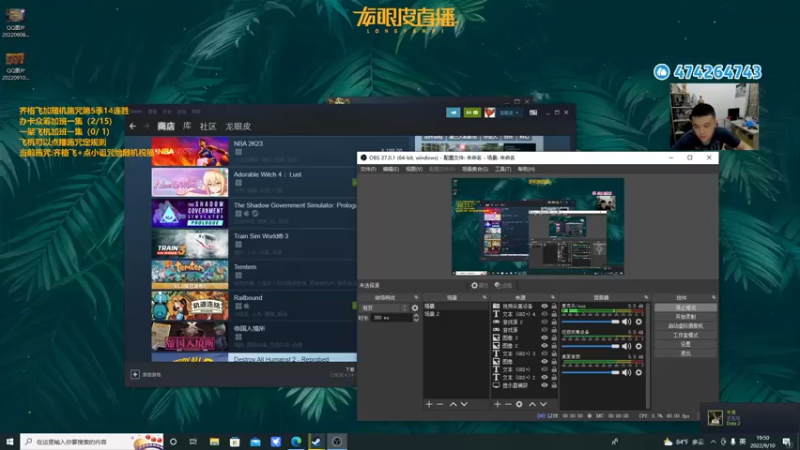Click the Windows taskbar search box
800x450 pixels.
pos(92,441)
